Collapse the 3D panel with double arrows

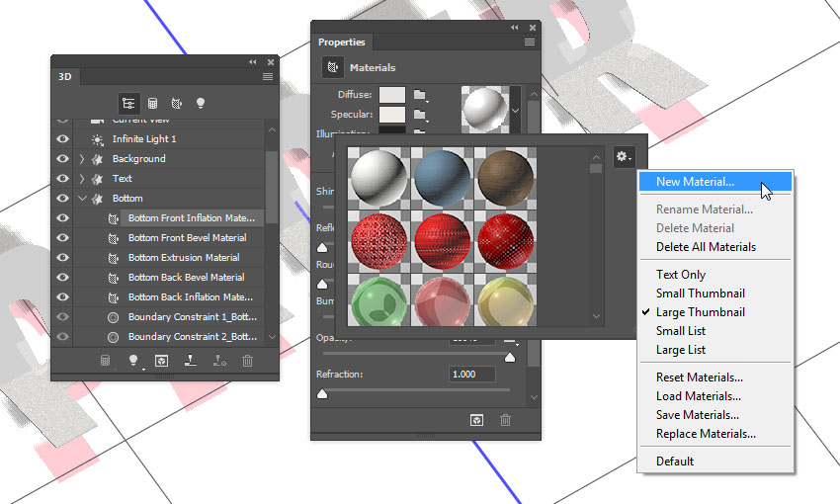pyautogui.click(x=252, y=62)
